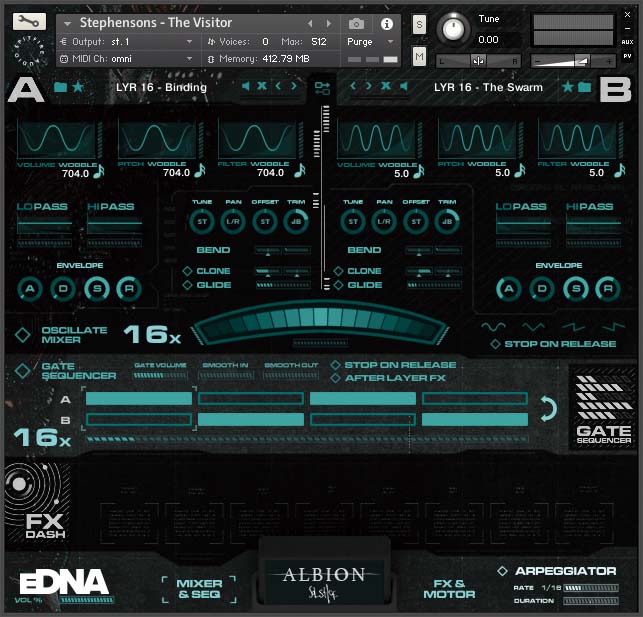
Task: Open the MIDI Ch omni dropdown
Action: coord(189,59)
